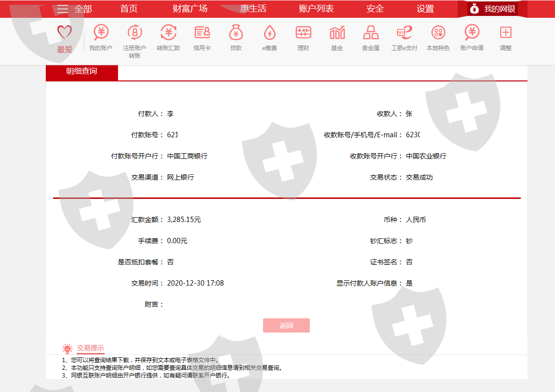Select the 本地特色 icon

[x=438, y=33]
